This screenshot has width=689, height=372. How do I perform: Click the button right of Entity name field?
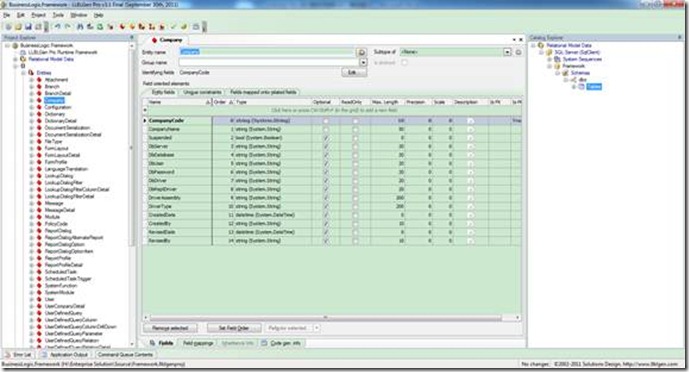pos(362,52)
